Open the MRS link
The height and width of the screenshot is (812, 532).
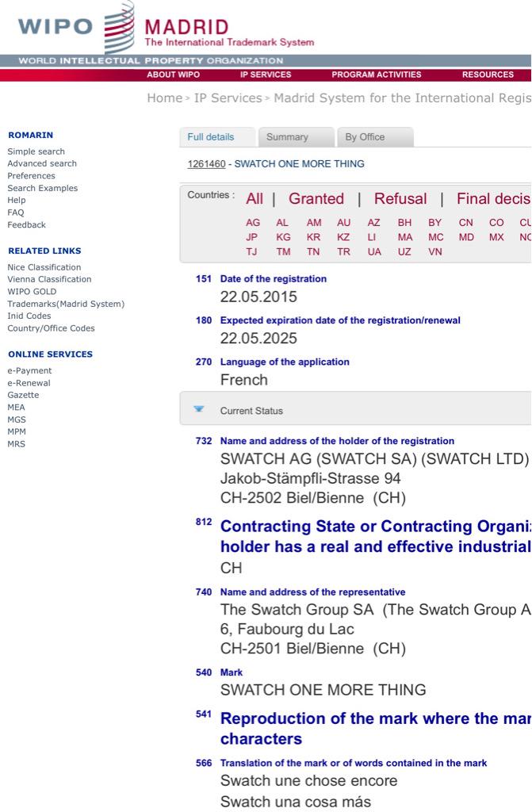pyautogui.click(x=16, y=444)
